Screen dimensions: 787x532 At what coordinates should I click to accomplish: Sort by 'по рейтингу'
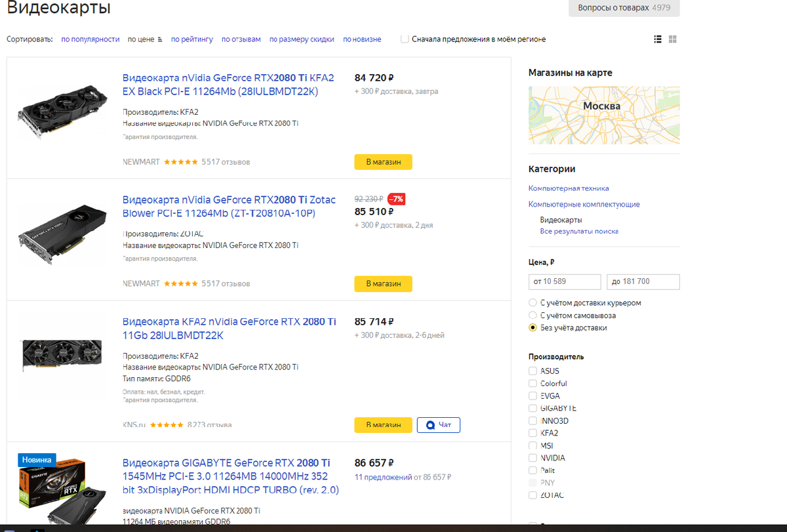(192, 39)
